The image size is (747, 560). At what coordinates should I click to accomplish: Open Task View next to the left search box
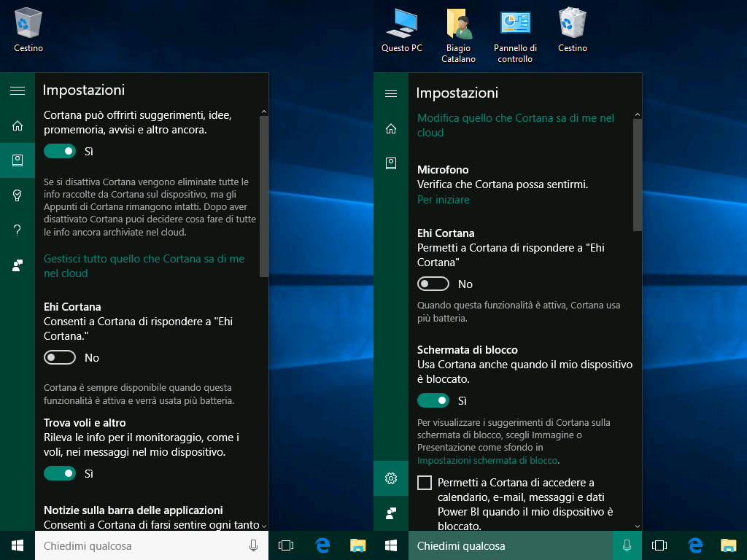click(286, 545)
